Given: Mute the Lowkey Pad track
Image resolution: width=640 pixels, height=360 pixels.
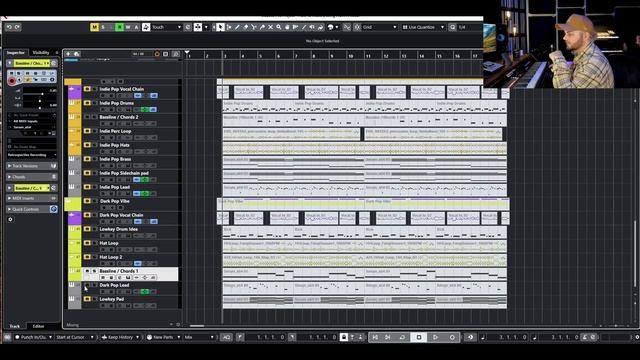Looking at the screenshot, I should (x=87, y=299).
